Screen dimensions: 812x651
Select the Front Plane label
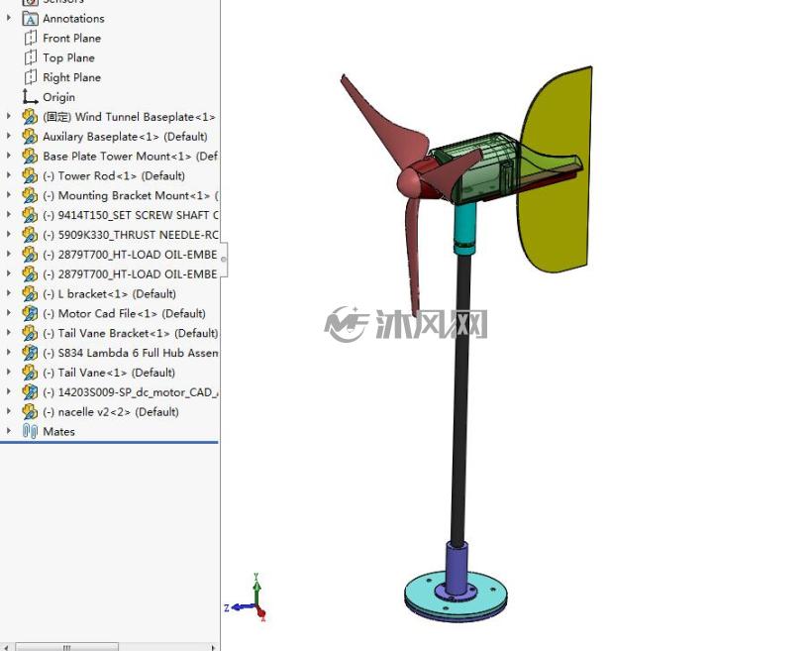click(72, 39)
